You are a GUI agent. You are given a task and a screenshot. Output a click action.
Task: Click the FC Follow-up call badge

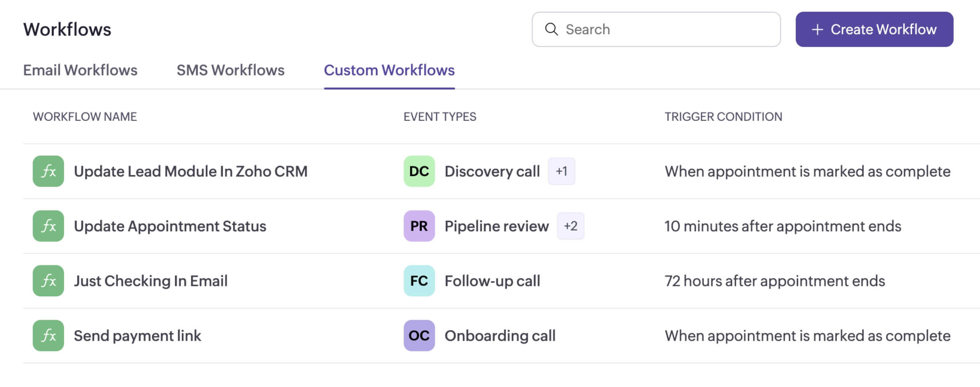point(419,281)
